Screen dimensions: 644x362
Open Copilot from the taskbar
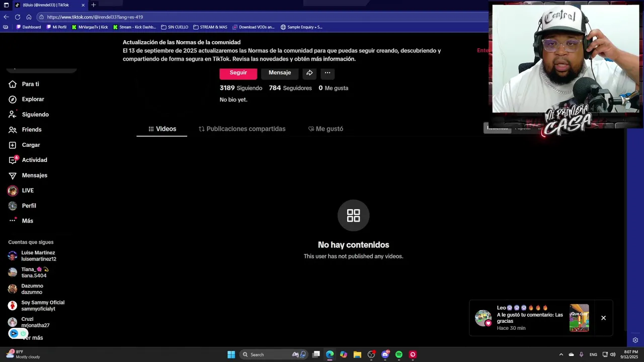click(344, 354)
